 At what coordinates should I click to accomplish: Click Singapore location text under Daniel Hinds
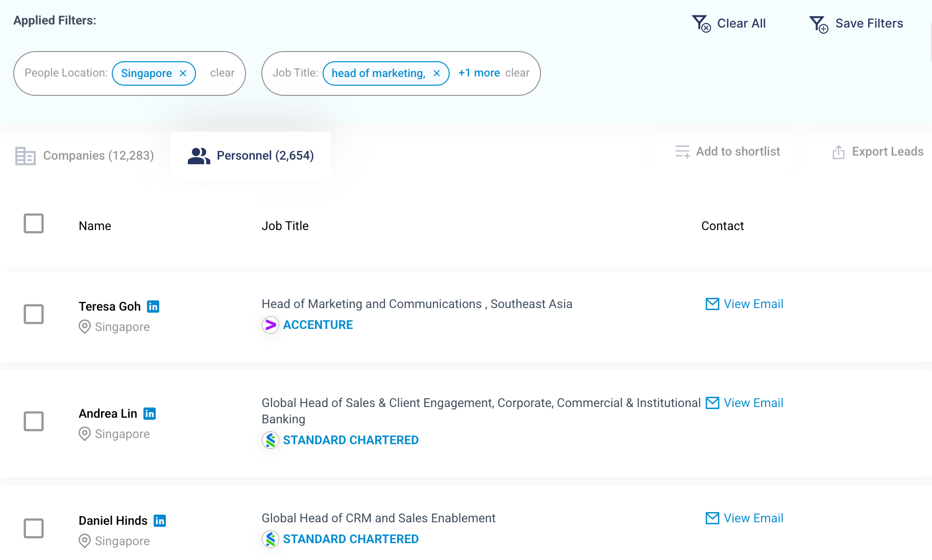pos(122,541)
